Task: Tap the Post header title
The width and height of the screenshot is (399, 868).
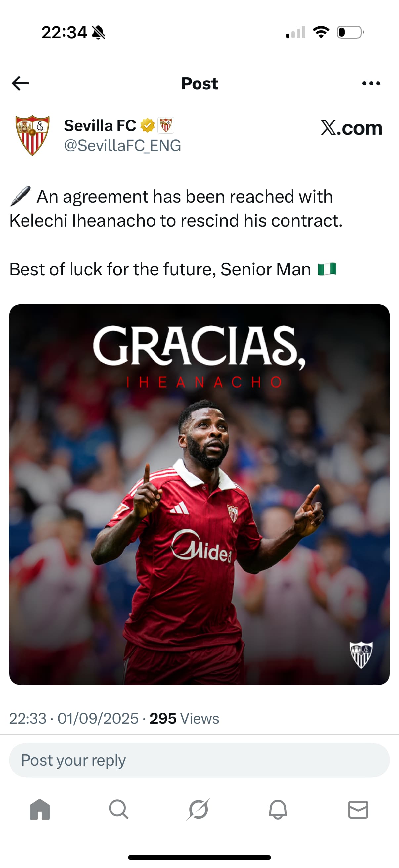Action: coord(199,83)
